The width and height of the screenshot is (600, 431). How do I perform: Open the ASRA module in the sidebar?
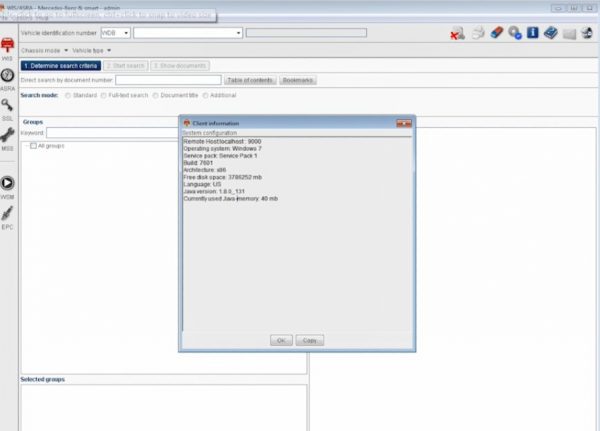coord(7,79)
